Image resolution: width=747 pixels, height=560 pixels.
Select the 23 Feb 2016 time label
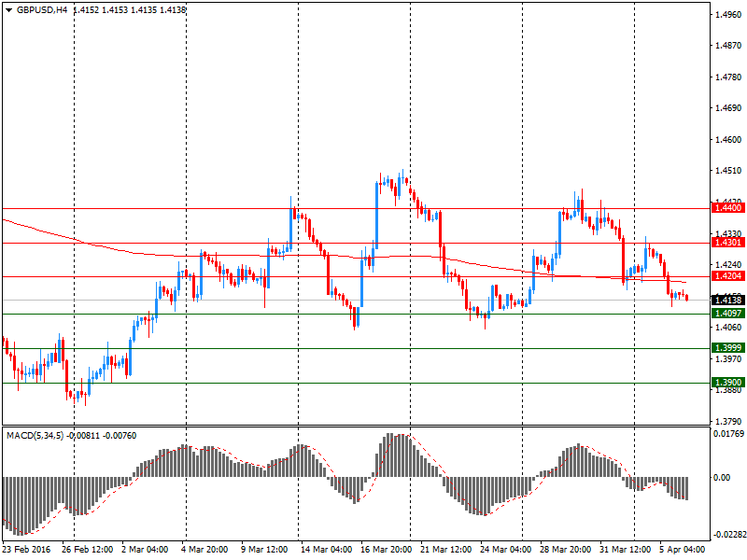tap(26, 549)
